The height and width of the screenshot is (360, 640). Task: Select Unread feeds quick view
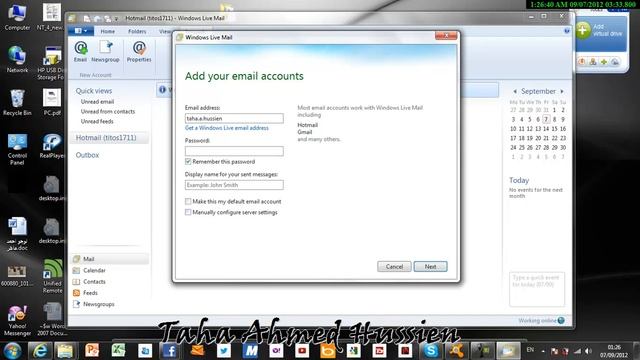pos(97,121)
